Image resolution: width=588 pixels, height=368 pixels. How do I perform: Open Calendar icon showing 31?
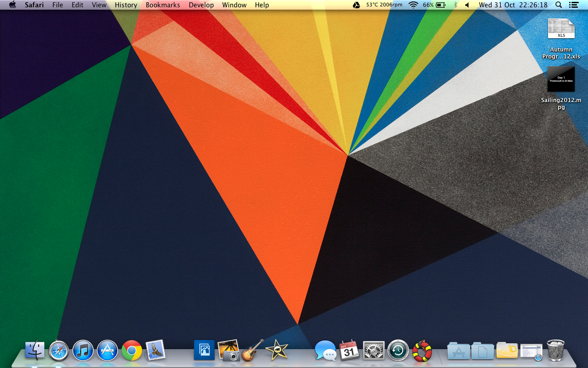[x=349, y=350]
